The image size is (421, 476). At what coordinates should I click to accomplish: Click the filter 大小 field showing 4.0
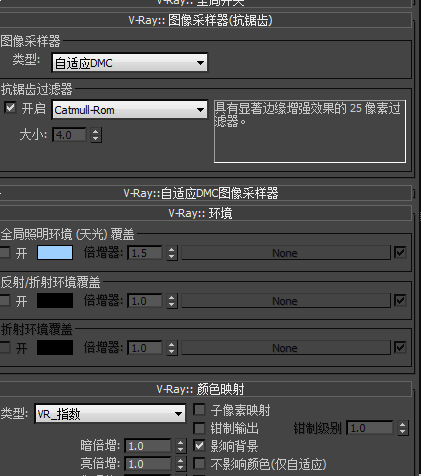pyautogui.click(x=70, y=135)
